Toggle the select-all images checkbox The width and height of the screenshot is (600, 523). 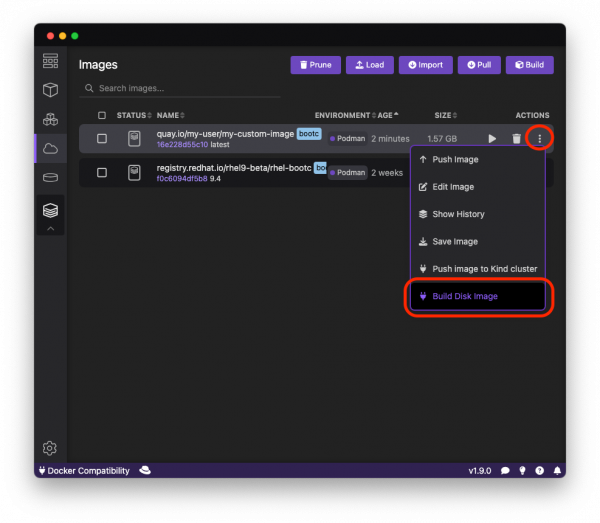(x=102, y=115)
